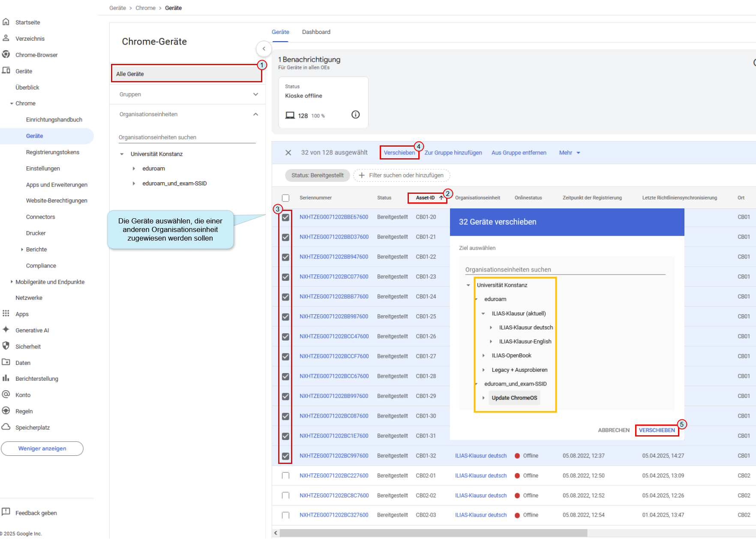
Task: Click the info icon on Kioske offline card
Action: pyautogui.click(x=356, y=114)
